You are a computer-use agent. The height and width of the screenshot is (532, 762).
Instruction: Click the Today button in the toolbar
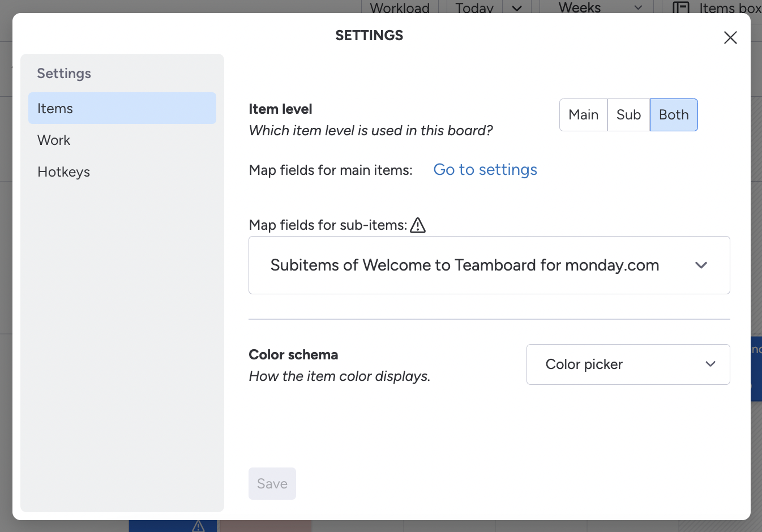474,8
